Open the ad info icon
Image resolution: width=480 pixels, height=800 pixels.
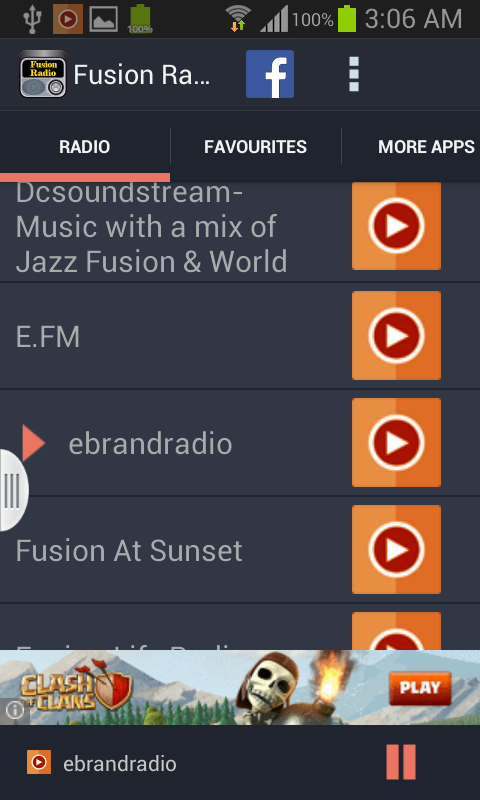[x=15, y=711]
